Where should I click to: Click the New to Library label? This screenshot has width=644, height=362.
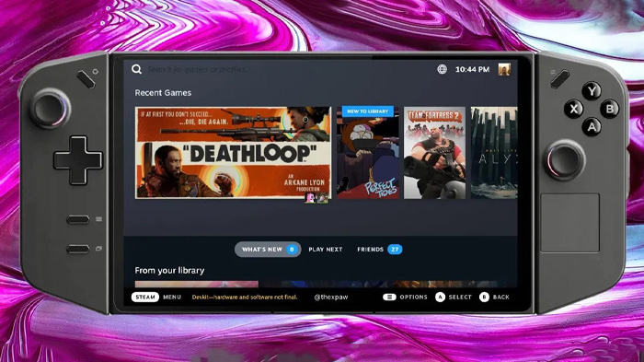(x=368, y=111)
